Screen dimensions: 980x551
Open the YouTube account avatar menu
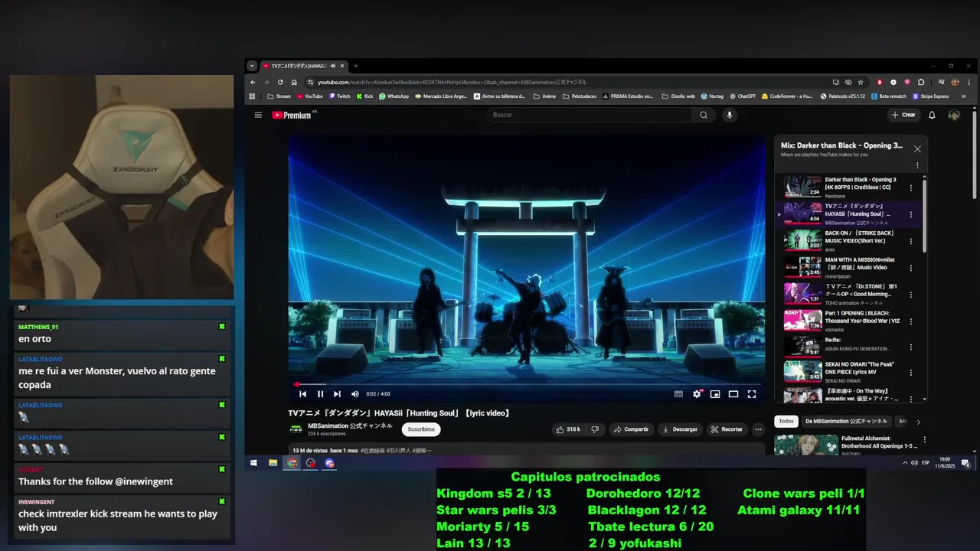(x=954, y=115)
